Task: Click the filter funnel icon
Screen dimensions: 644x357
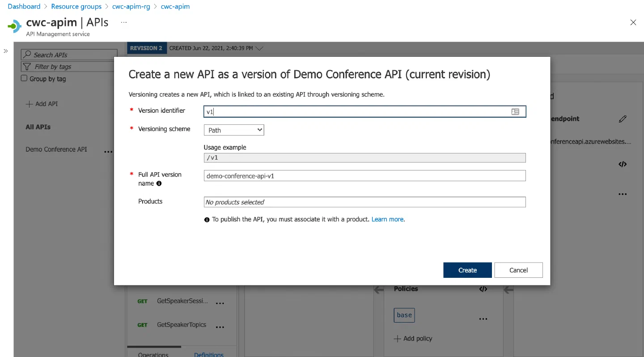Action: (x=27, y=66)
